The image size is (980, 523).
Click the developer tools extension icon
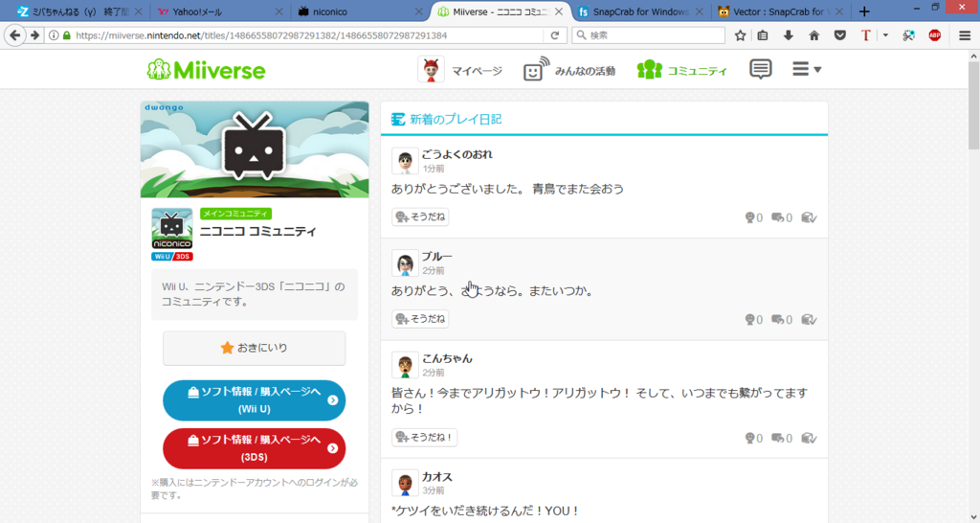pos(909,35)
